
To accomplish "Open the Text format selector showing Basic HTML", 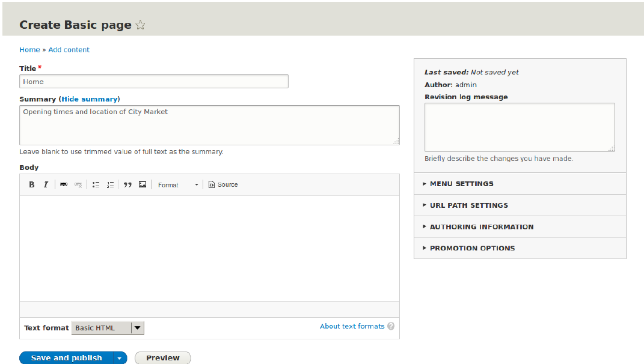I will [x=108, y=327].
